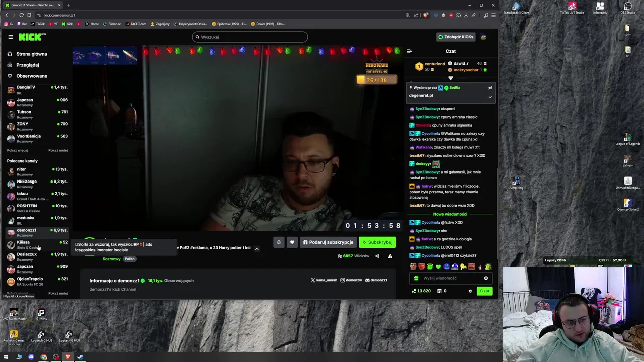The width and height of the screenshot is (644, 362).
Task: Open OjciecTrapcio EA Sports channel
Action: 37,281
